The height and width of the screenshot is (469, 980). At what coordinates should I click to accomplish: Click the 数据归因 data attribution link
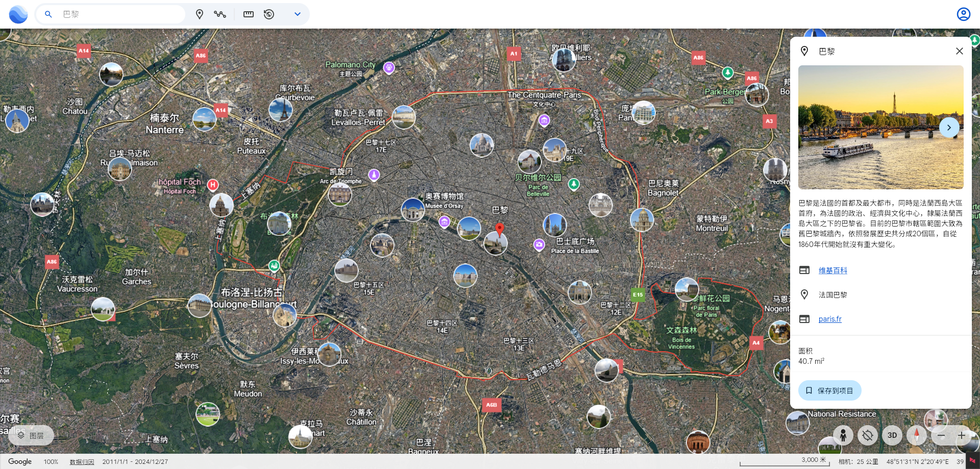click(x=82, y=462)
